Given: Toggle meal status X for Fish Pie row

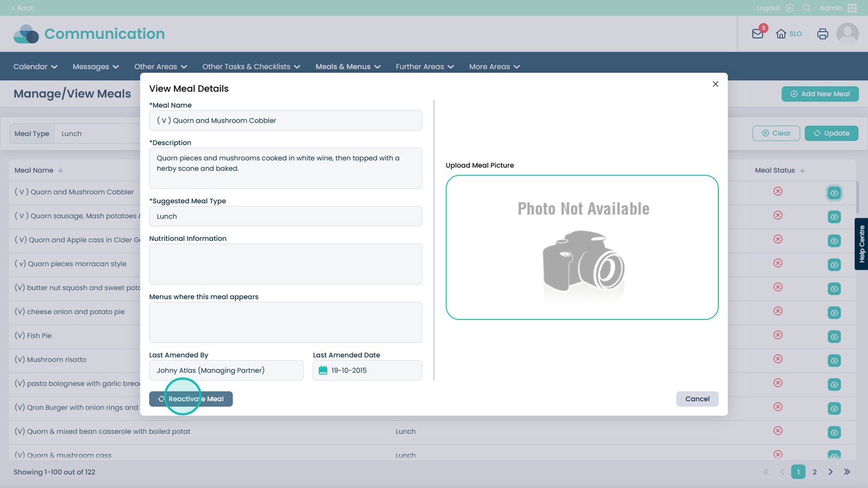Looking at the screenshot, I should click(x=778, y=335).
